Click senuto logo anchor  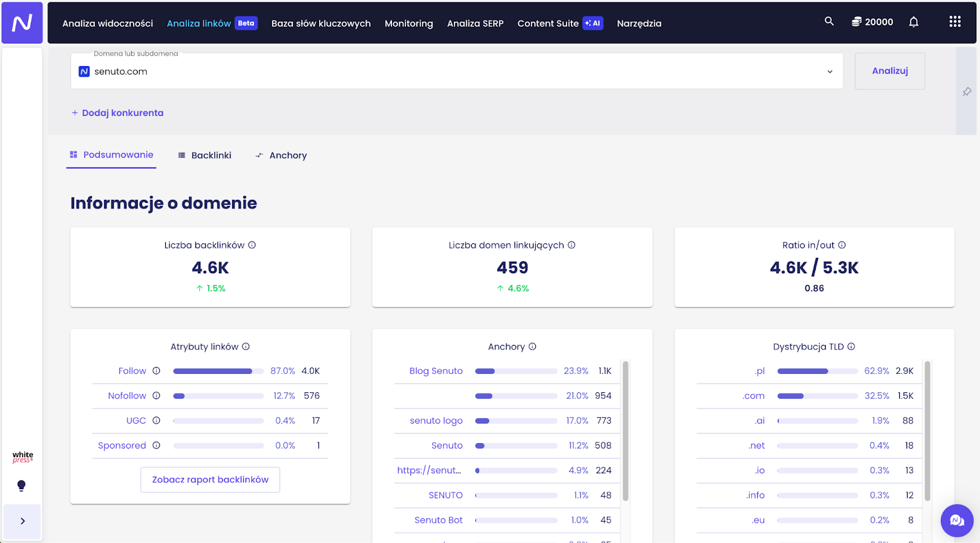[x=436, y=420]
